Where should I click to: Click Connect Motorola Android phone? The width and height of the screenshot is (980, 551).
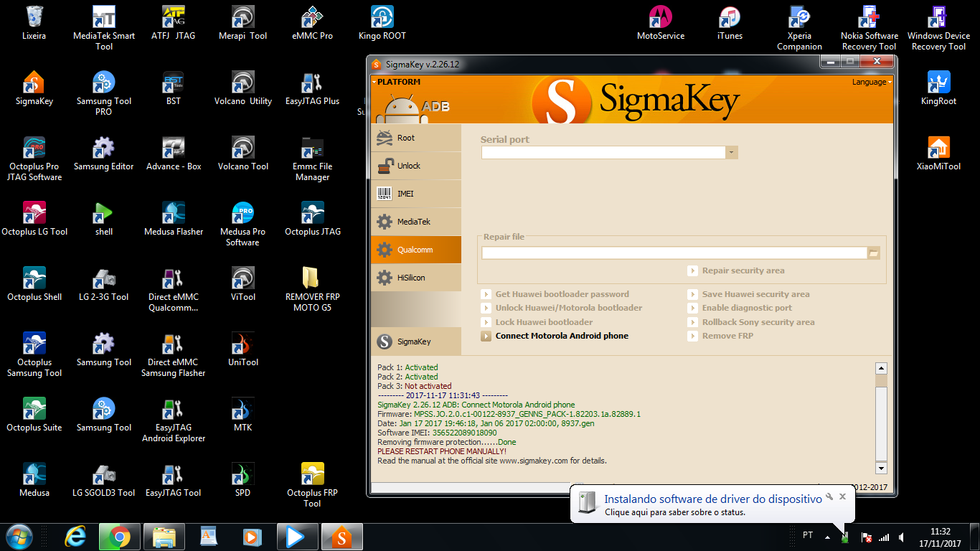(555, 336)
